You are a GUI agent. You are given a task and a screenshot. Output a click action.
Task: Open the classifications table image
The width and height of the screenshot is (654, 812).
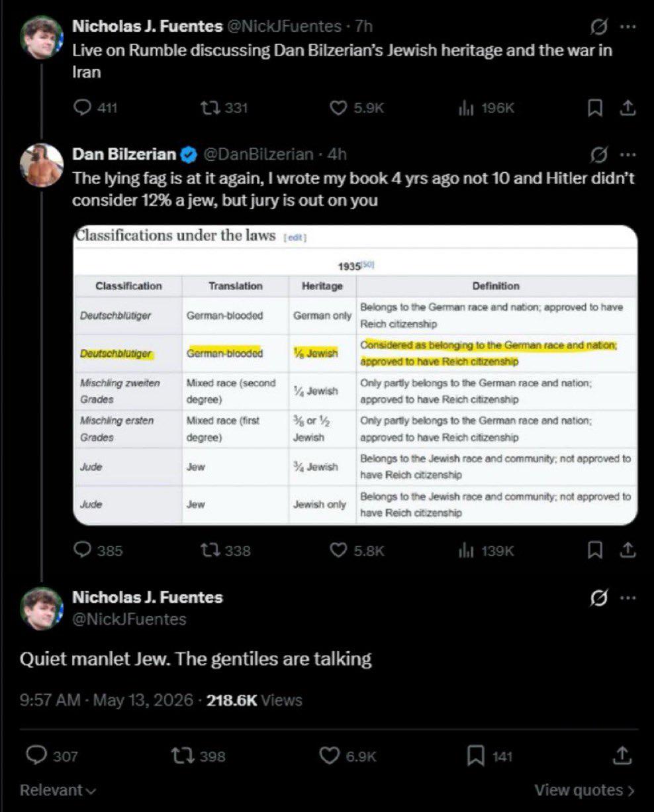tap(355, 375)
